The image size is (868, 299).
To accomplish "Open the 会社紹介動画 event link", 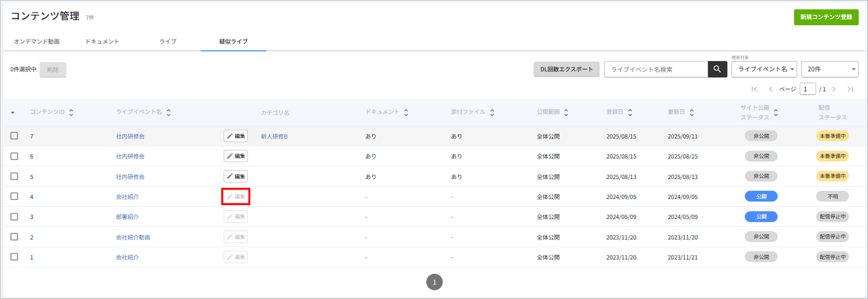I will point(133,237).
